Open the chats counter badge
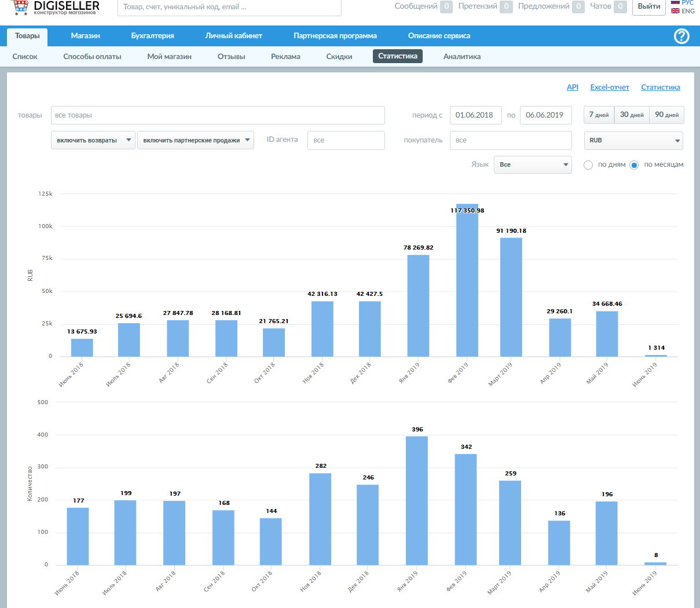Image resolution: width=700 pixels, height=608 pixels. (620, 6)
